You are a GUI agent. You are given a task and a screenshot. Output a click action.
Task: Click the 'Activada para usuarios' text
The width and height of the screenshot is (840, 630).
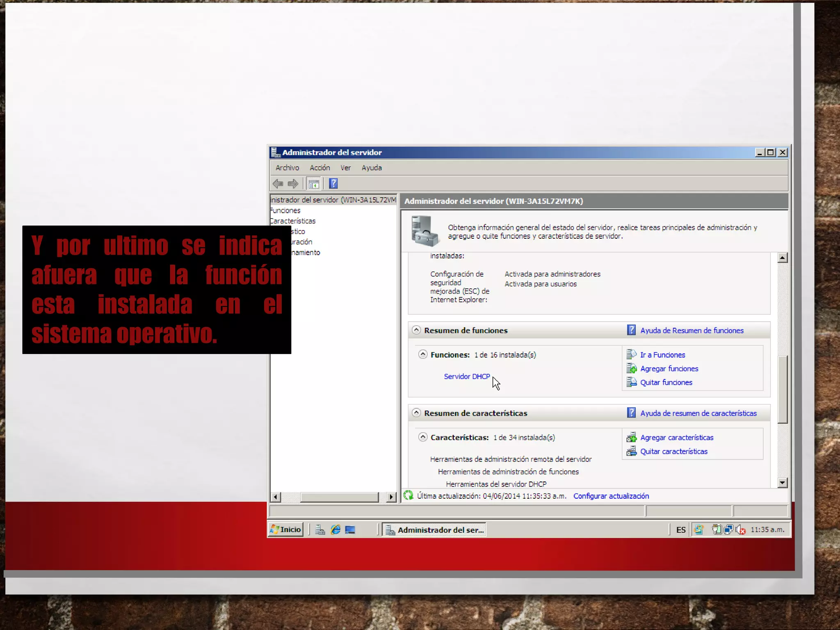tap(541, 284)
